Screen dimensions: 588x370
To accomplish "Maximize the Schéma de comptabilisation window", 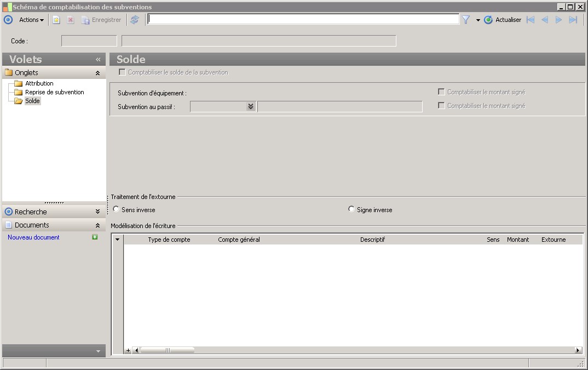I will 570,7.
